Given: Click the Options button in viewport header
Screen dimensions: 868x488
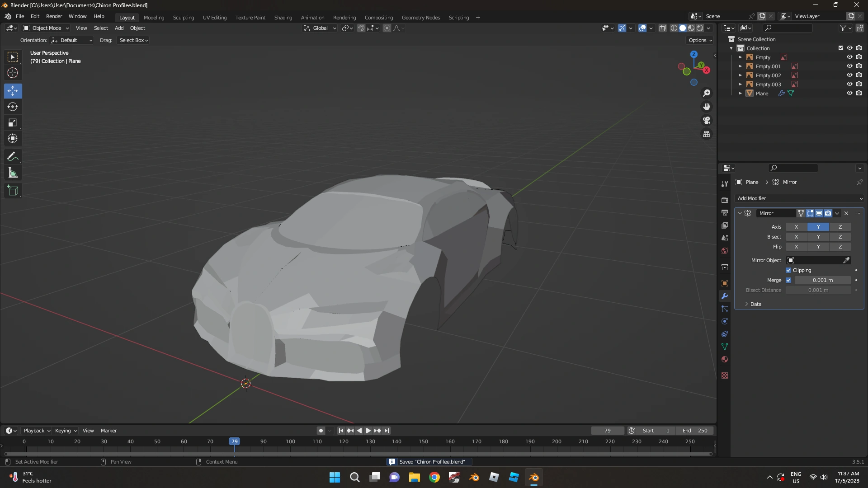Looking at the screenshot, I should click(700, 40).
